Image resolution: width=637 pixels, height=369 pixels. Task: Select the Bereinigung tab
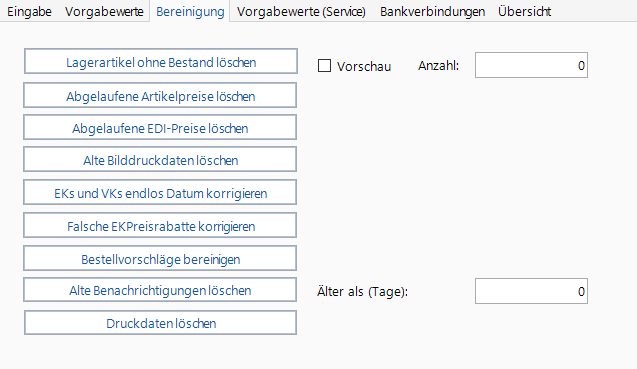(190, 11)
